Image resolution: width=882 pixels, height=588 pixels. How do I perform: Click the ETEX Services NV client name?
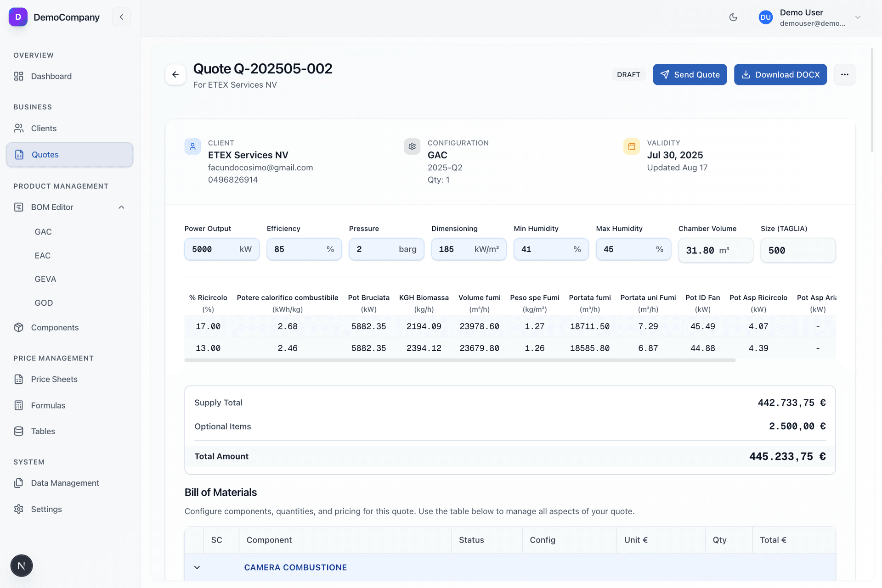(x=248, y=155)
